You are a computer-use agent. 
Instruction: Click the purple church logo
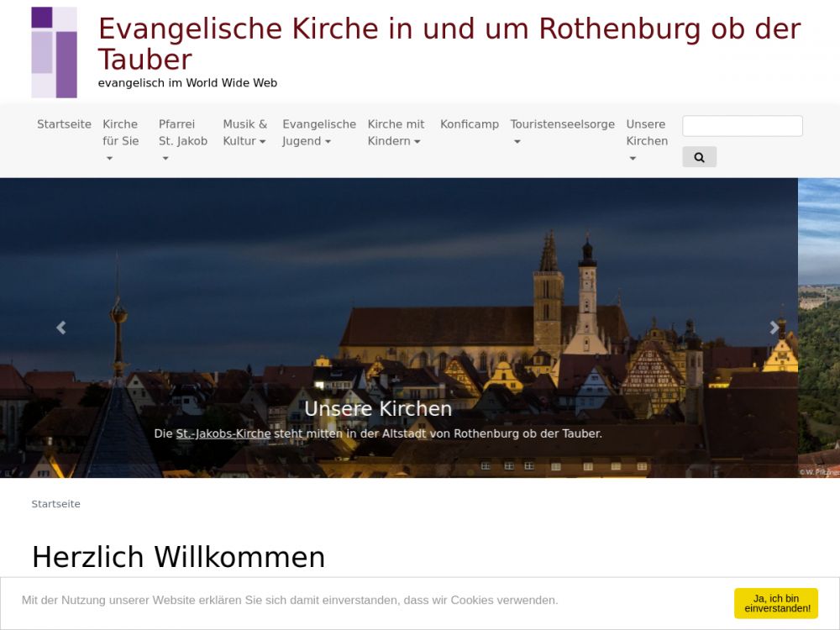pos(54,52)
